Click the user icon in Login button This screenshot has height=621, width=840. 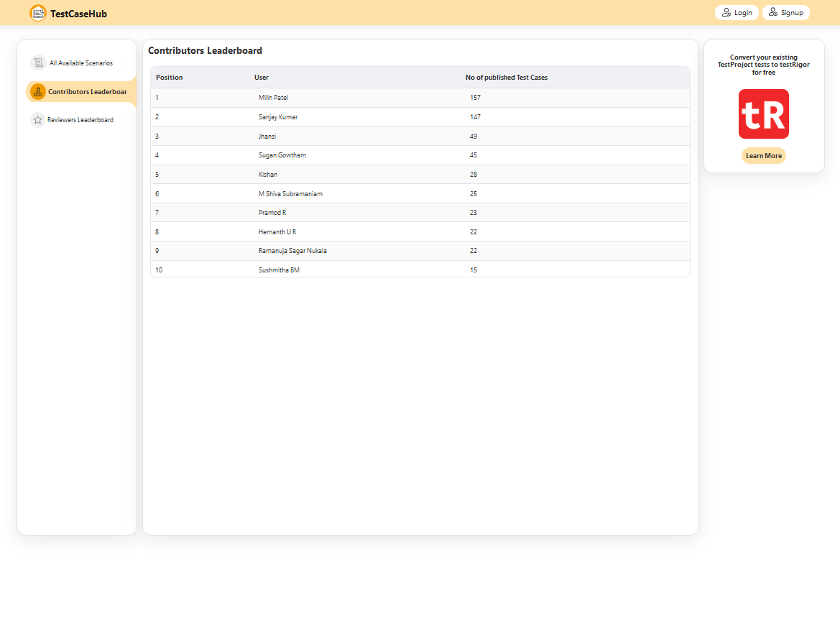click(x=726, y=12)
